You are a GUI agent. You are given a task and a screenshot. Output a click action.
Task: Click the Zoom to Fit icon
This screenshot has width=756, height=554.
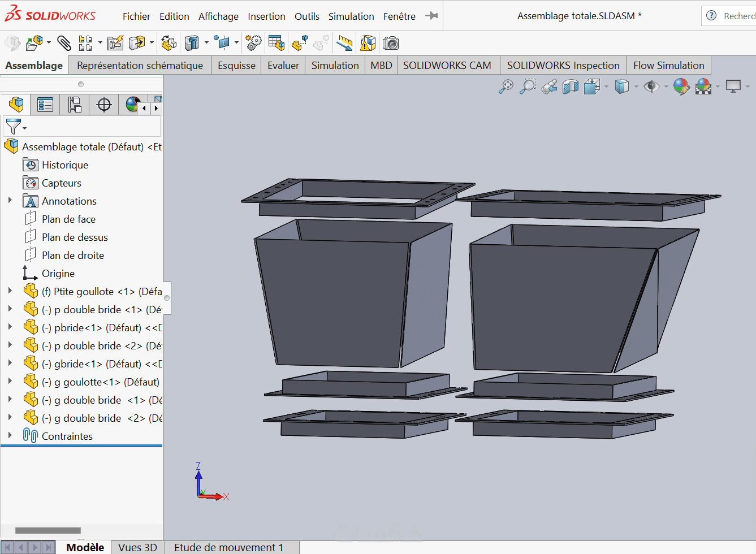506,86
